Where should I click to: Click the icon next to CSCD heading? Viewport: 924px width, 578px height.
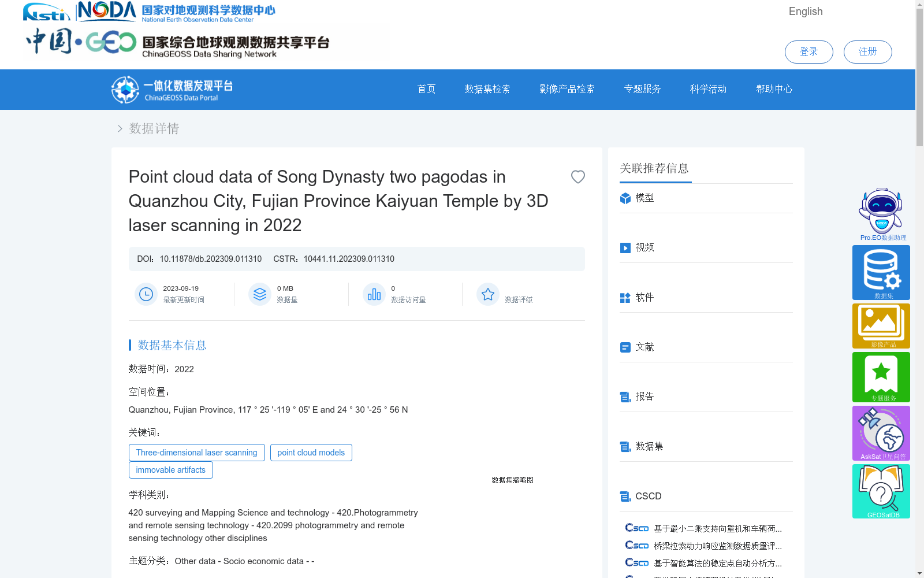coord(625,497)
